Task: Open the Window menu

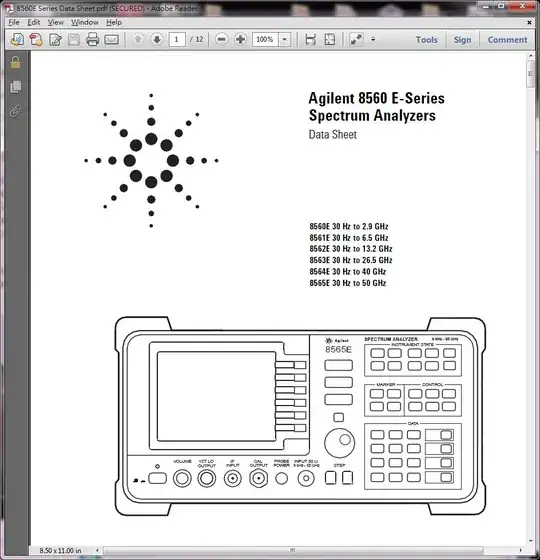Action: pos(85,22)
